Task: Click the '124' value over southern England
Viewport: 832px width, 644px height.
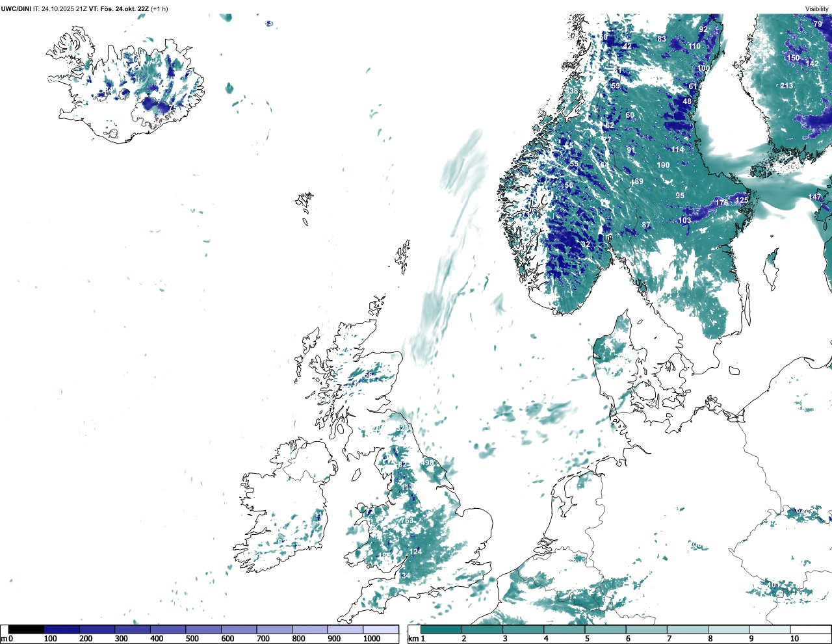Action: pyautogui.click(x=415, y=552)
